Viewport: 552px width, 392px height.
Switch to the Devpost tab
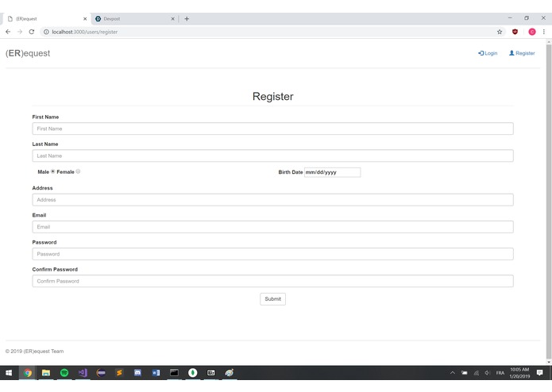click(135, 18)
